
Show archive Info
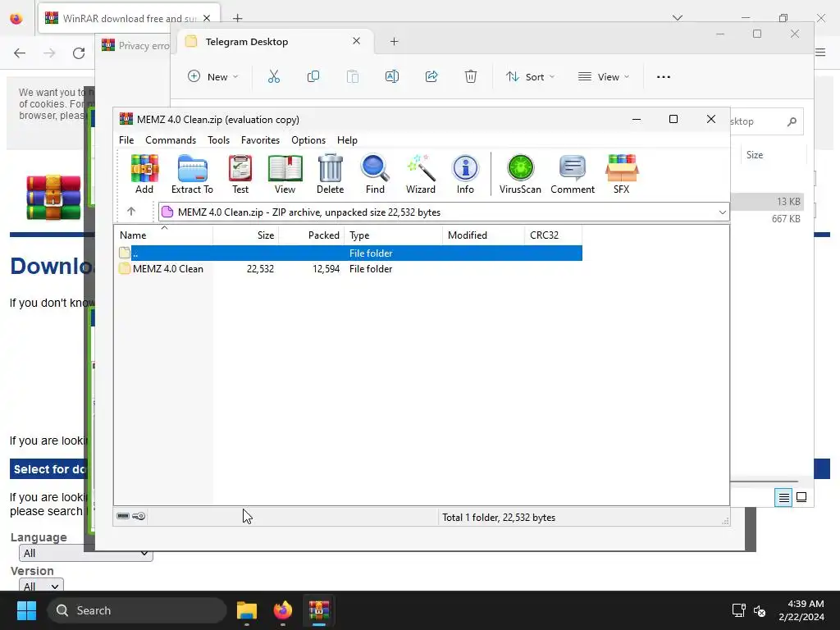click(x=465, y=174)
